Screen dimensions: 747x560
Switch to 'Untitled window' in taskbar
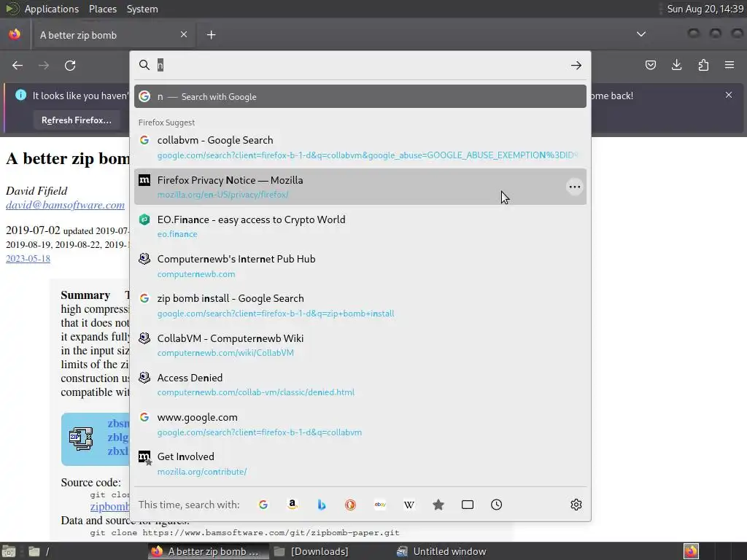[x=441, y=551]
